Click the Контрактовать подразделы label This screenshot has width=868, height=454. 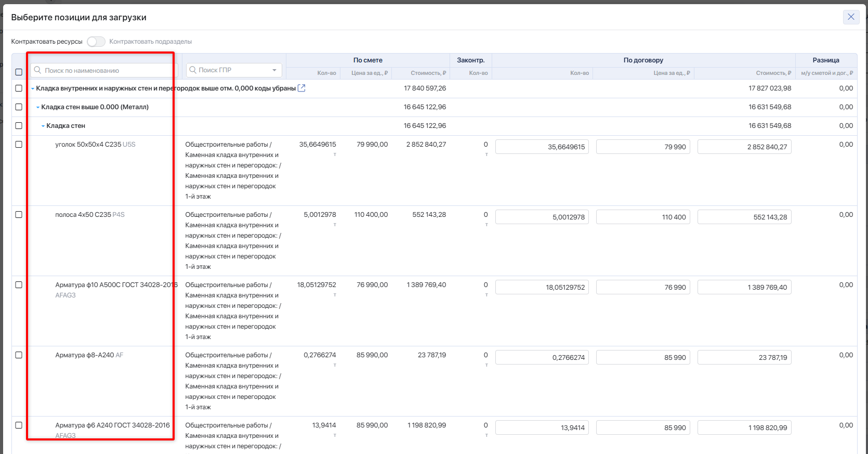pyautogui.click(x=150, y=42)
